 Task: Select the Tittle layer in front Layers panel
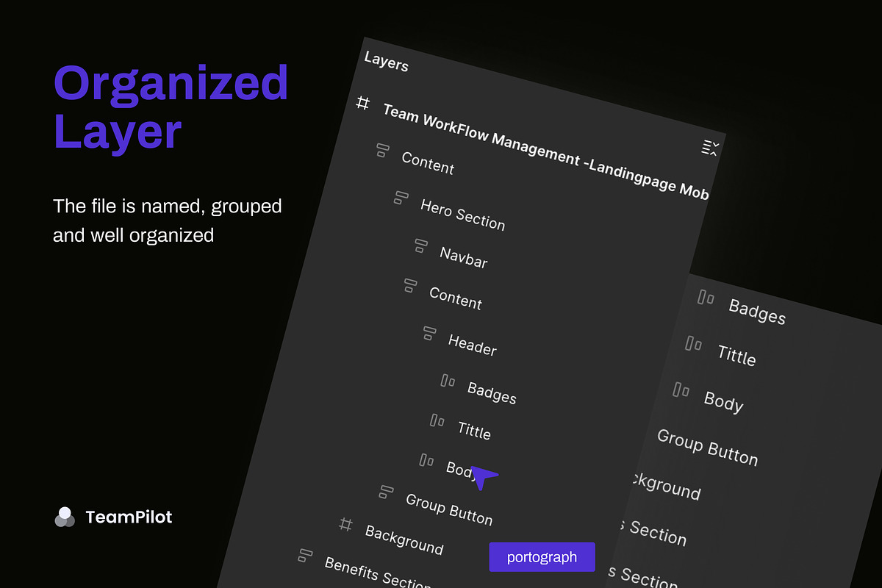pos(474,429)
